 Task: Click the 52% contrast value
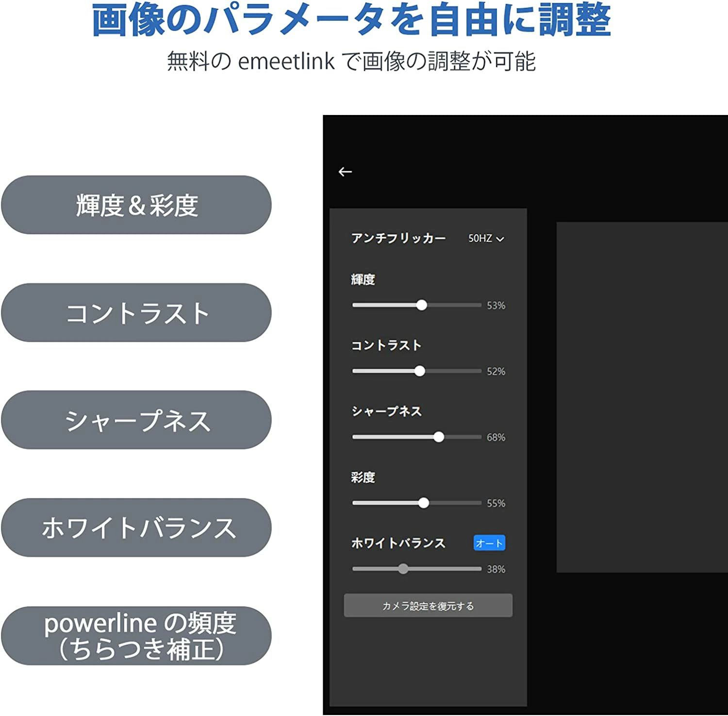[x=496, y=372]
